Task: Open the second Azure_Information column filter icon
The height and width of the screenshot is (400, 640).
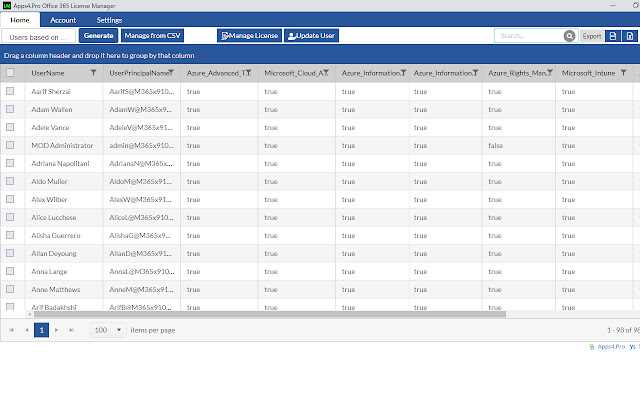Action: click(476, 73)
